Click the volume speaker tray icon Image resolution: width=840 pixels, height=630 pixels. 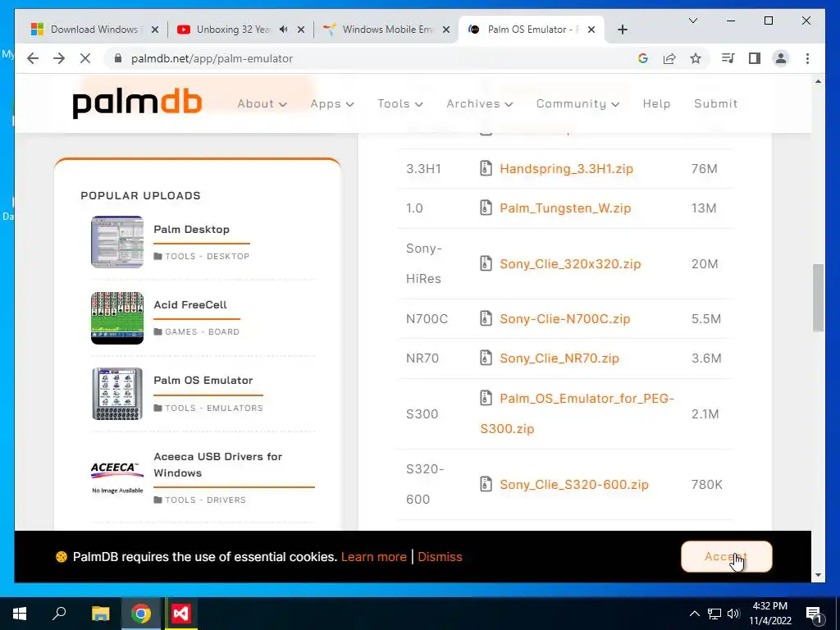[734, 614]
